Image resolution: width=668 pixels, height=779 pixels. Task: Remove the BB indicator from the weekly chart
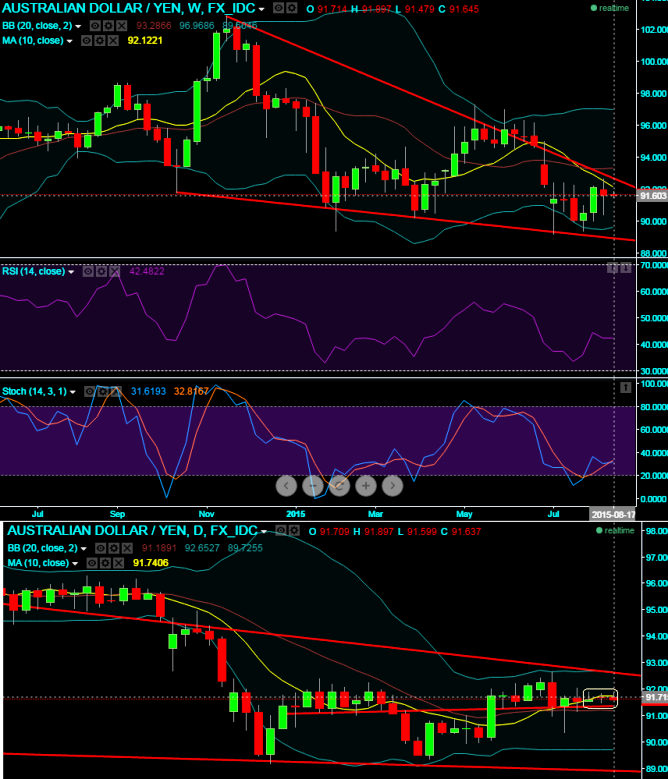pos(122,26)
